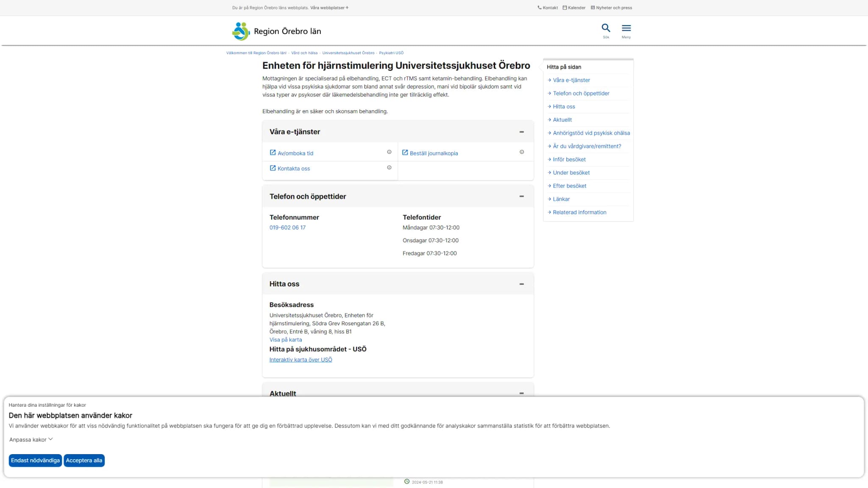This screenshot has height=488, width=868.
Task: Jump to Under besöket in sidebar
Action: [571, 173]
